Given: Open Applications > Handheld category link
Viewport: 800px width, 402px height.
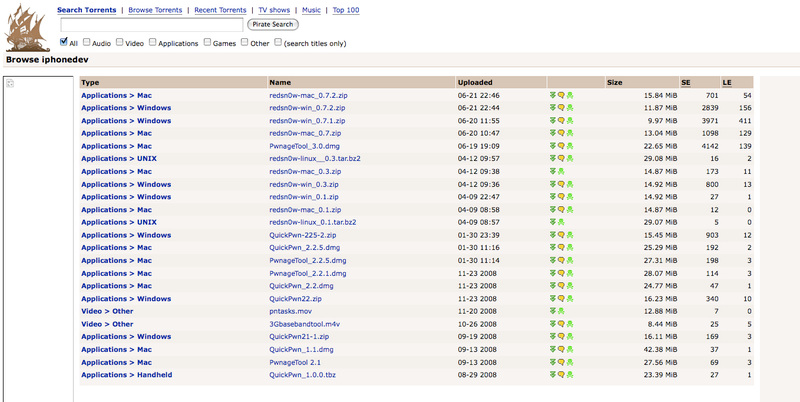Looking at the screenshot, I should tap(127, 374).
